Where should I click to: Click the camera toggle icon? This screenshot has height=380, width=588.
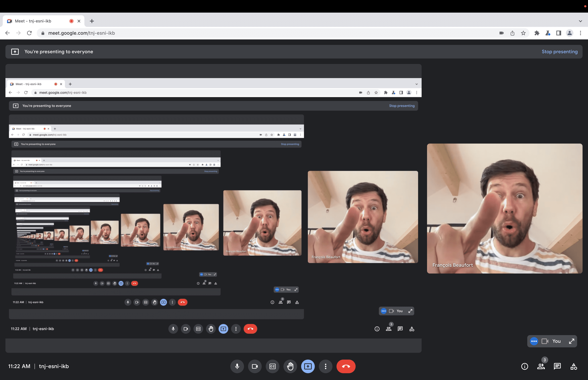(255, 366)
